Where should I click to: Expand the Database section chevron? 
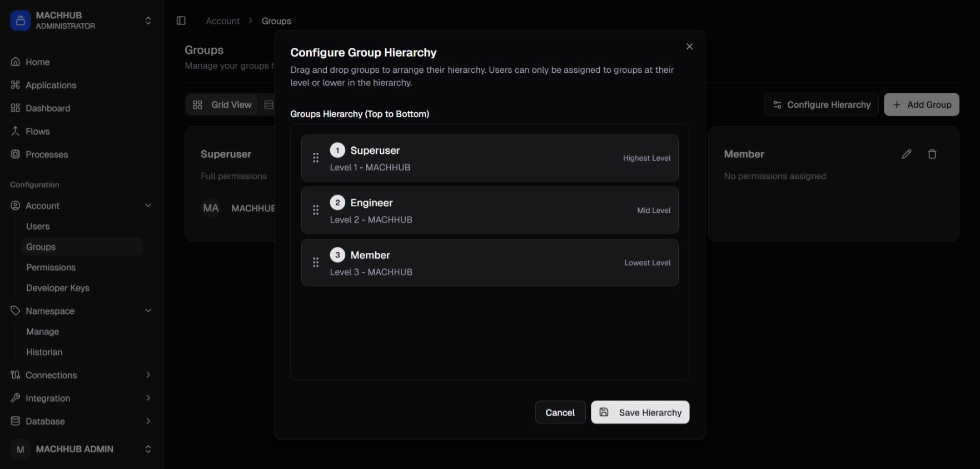click(x=148, y=421)
